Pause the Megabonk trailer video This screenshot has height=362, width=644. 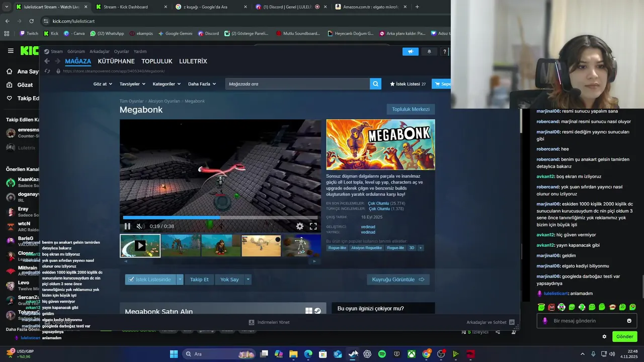127,226
